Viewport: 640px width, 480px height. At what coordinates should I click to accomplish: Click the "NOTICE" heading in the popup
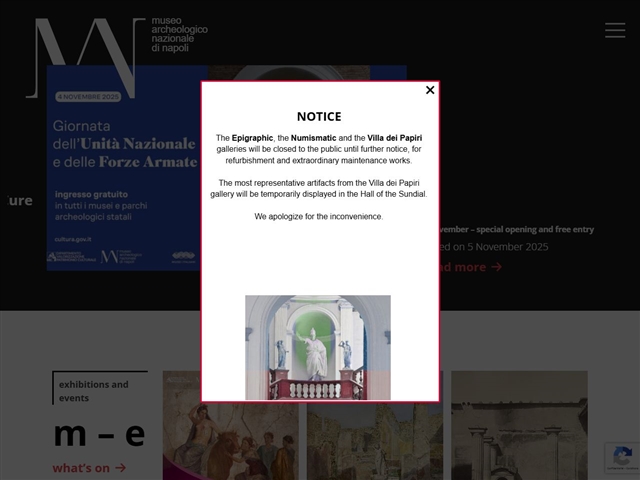pos(319,117)
